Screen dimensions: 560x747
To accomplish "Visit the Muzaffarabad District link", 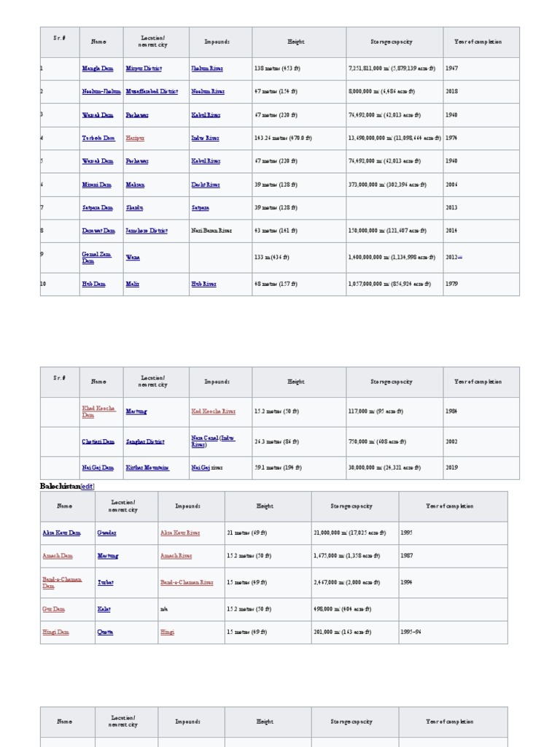I will [152, 91].
